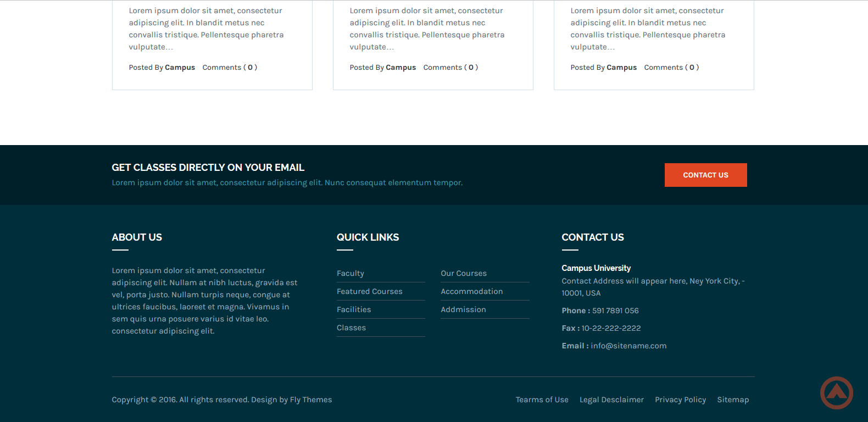The image size is (868, 422).
Task: Click the Addmission footer link
Action: [463, 309]
